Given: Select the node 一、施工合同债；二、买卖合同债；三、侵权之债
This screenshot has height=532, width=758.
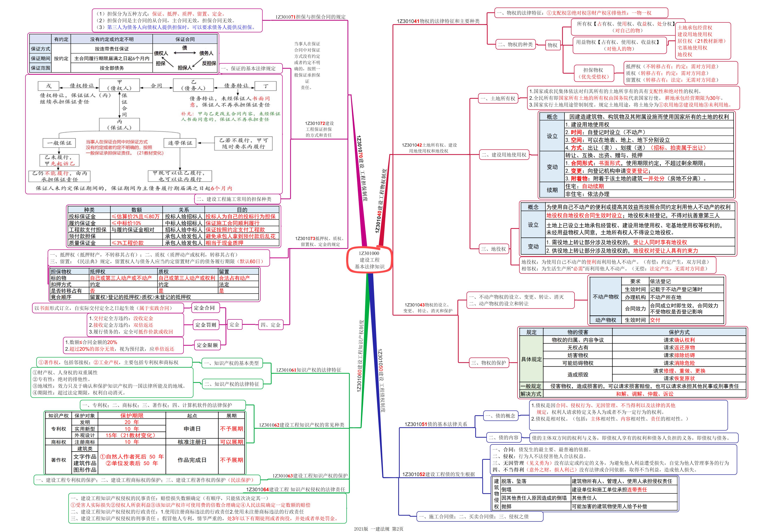Looking at the screenshot, I should tap(480, 516).
